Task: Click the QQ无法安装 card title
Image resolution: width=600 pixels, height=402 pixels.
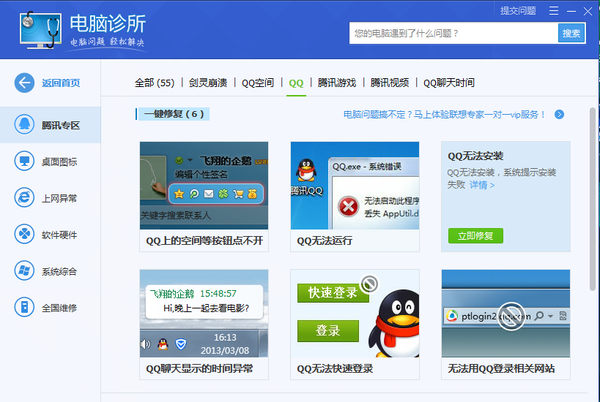Action: [475, 156]
